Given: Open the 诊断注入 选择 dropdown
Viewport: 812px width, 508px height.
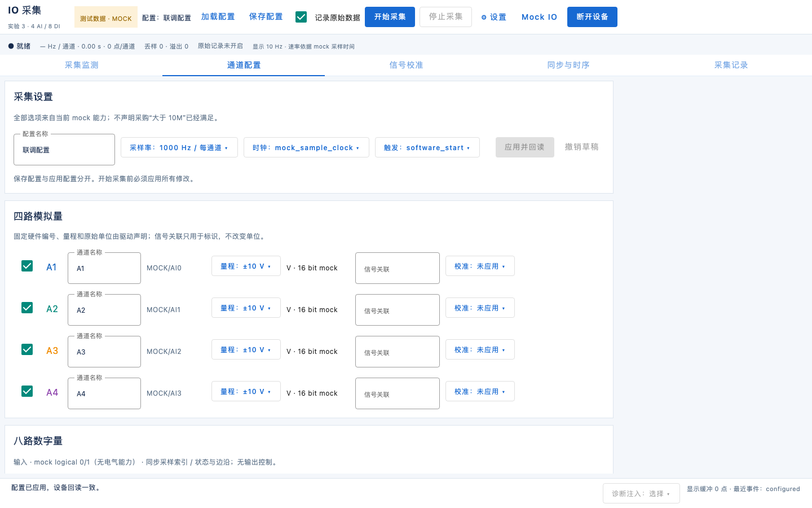Looking at the screenshot, I should coord(641,493).
